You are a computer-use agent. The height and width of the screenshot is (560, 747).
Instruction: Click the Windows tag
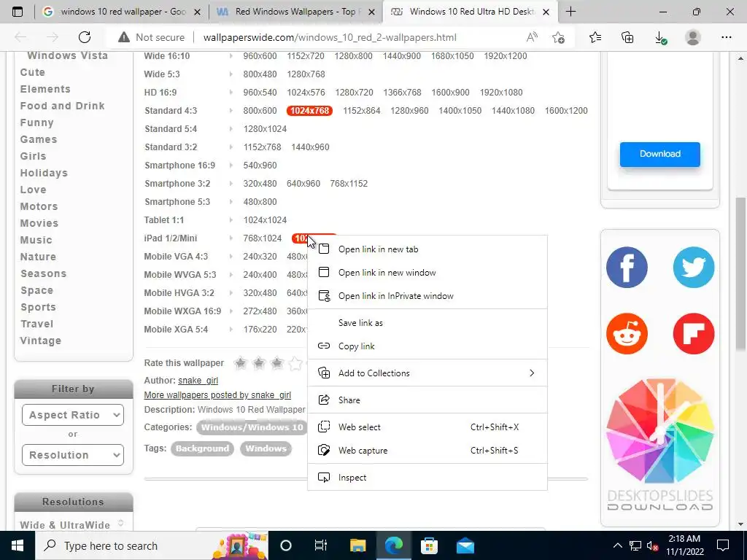pyautogui.click(x=266, y=448)
